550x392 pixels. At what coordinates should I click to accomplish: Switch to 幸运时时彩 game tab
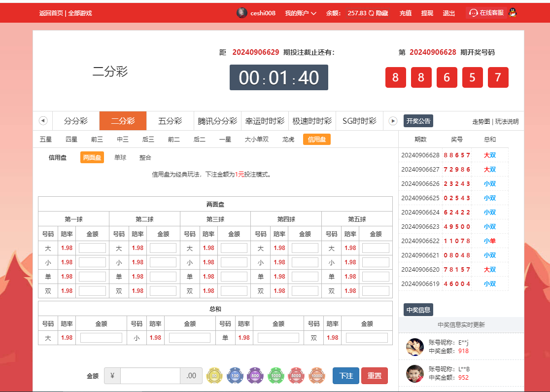click(265, 121)
